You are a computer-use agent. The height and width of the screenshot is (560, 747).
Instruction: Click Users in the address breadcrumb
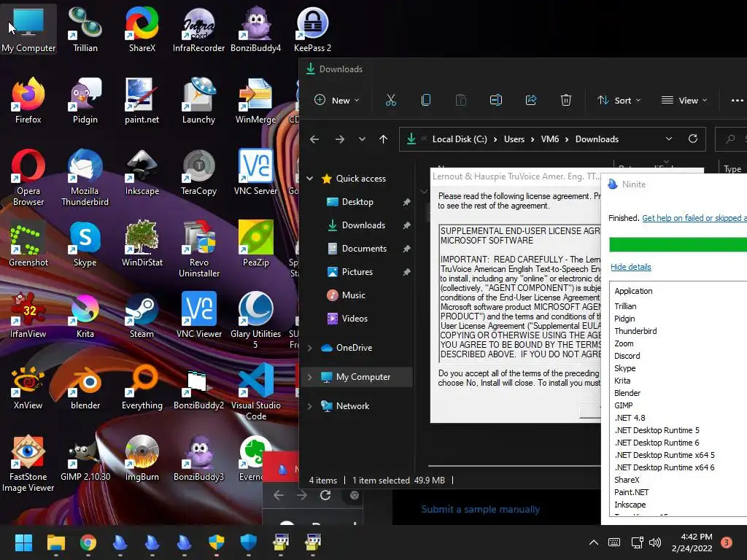click(x=514, y=139)
